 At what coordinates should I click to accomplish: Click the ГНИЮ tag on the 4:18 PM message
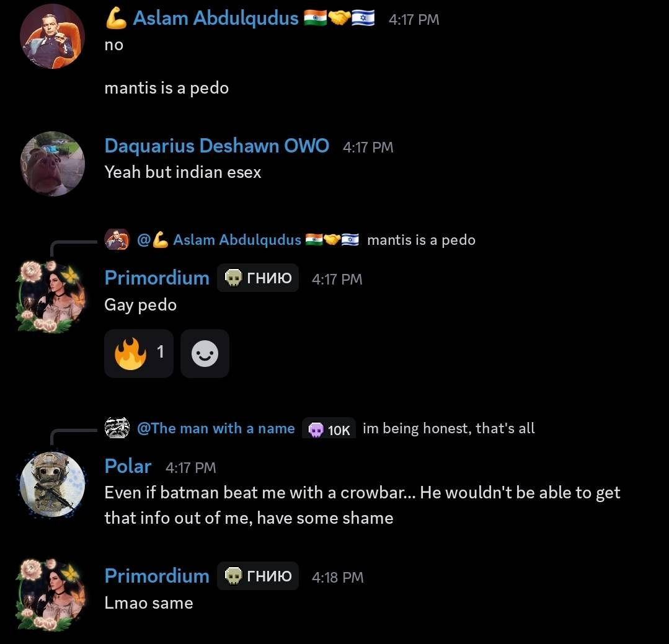pos(258,576)
